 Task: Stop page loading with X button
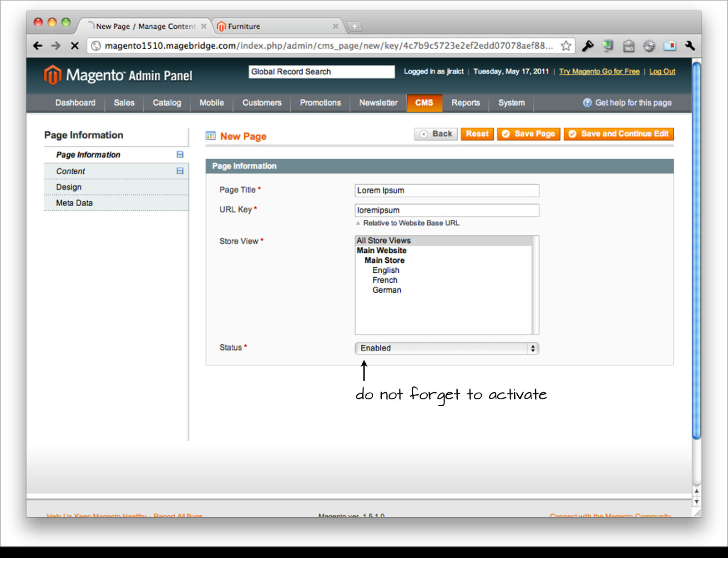click(x=75, y=46)
